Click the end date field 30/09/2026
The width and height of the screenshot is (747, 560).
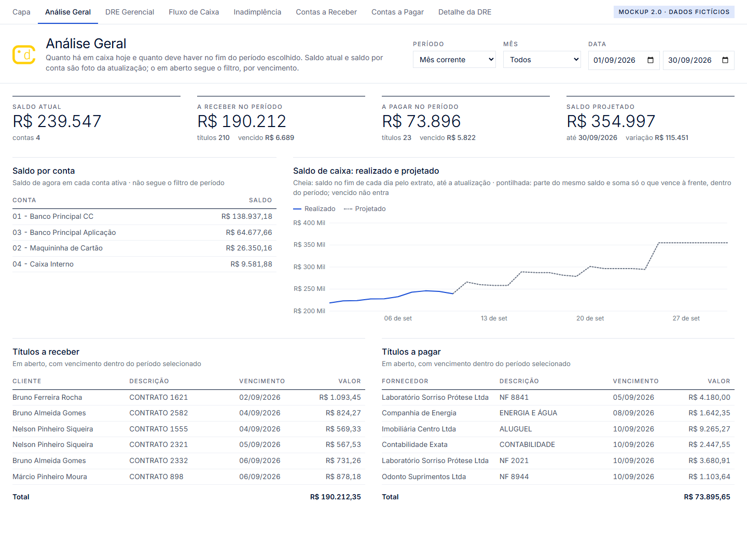[x=699, y=60]
